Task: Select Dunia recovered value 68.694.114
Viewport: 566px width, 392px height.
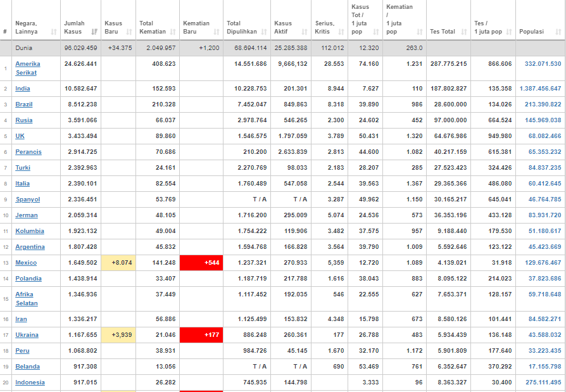Action: (251, 48)
